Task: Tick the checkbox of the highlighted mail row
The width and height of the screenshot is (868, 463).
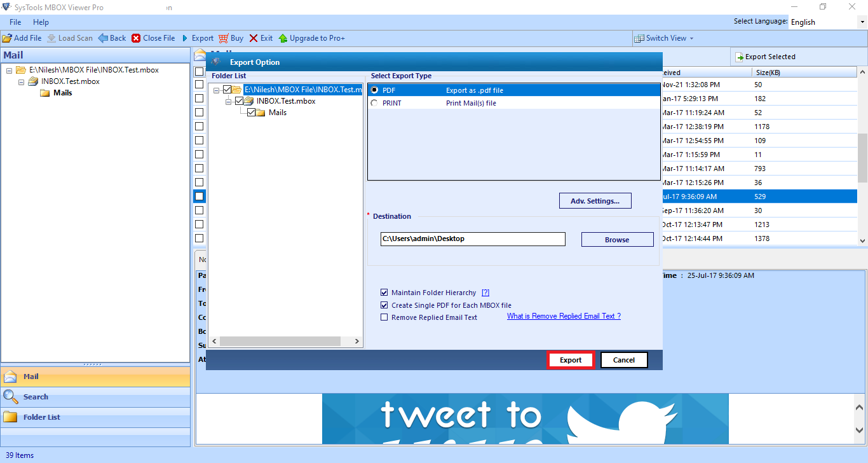Action: click(200, 197)
